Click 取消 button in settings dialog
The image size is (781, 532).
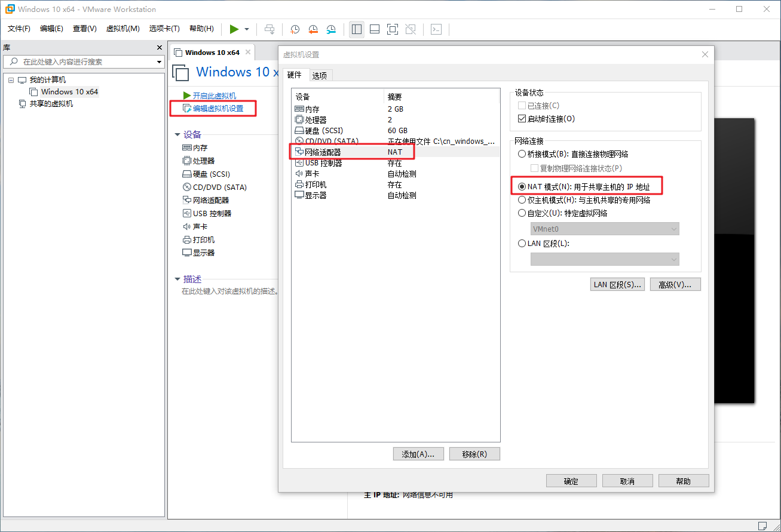[x=627, y=481]
